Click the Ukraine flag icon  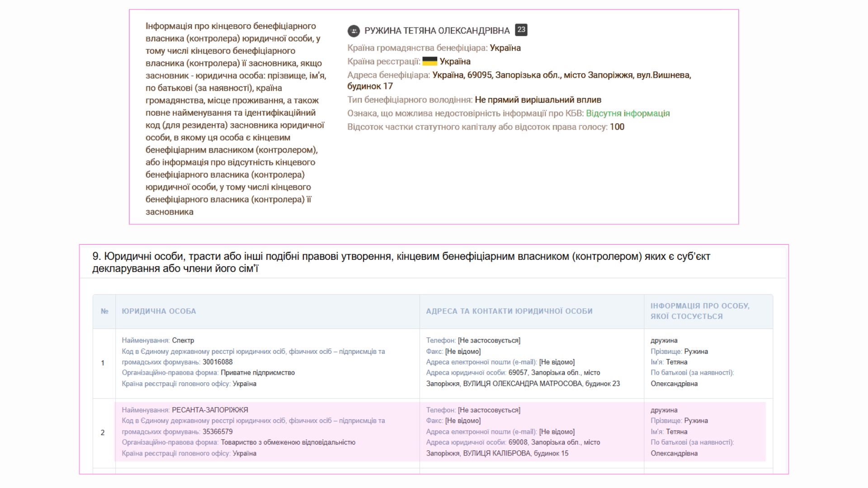[429, 61]
